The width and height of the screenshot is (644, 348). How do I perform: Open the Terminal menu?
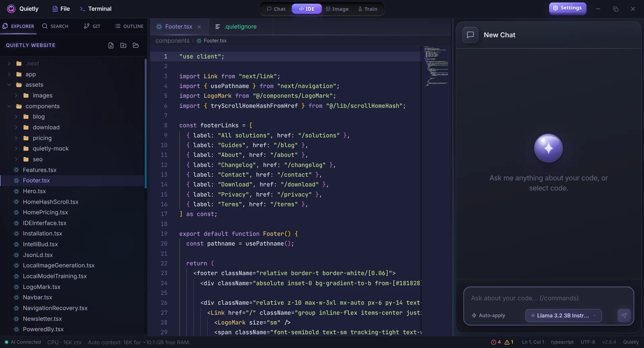(x=96, y=9)
